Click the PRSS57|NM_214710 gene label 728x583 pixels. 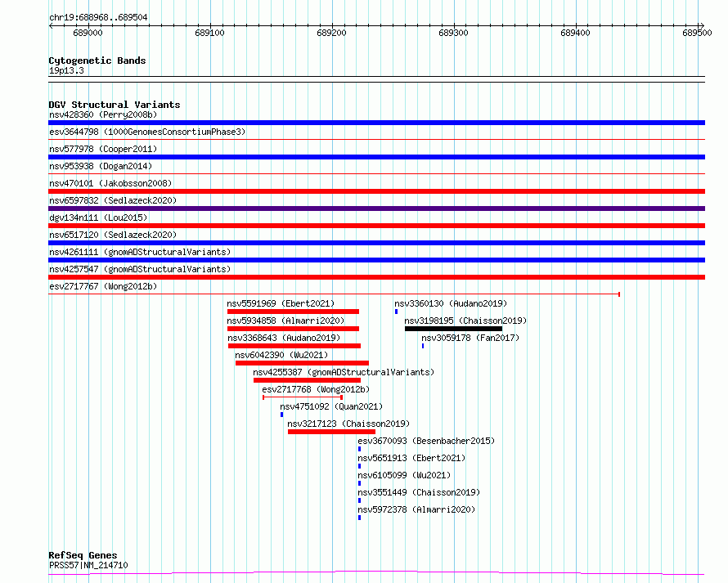pos(88,565)
